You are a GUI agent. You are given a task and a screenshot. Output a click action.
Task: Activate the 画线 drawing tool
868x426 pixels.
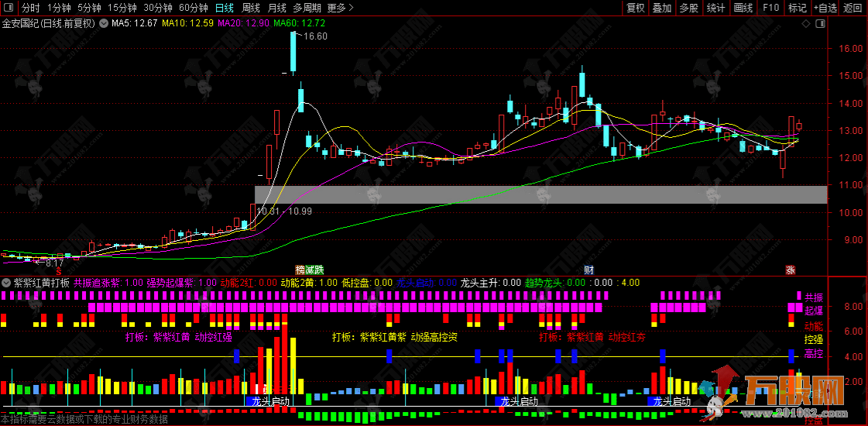click(x=743, y=8)
